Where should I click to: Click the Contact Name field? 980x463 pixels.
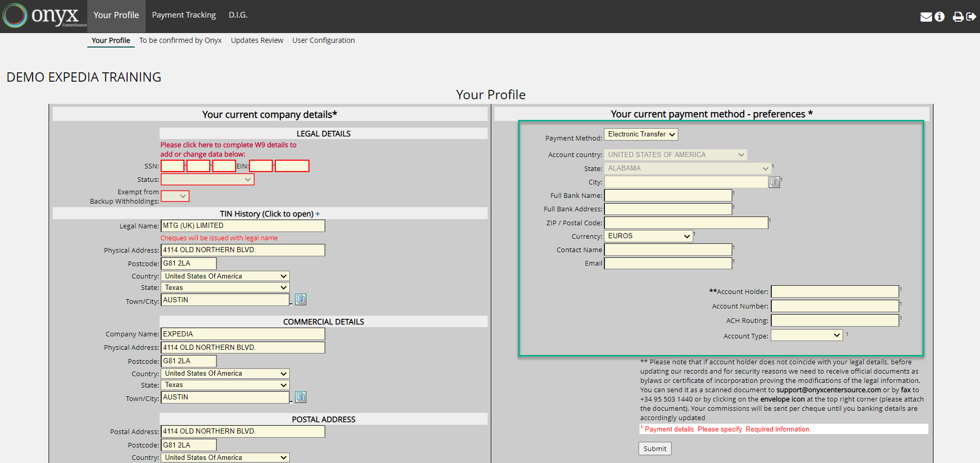point(668,250)
